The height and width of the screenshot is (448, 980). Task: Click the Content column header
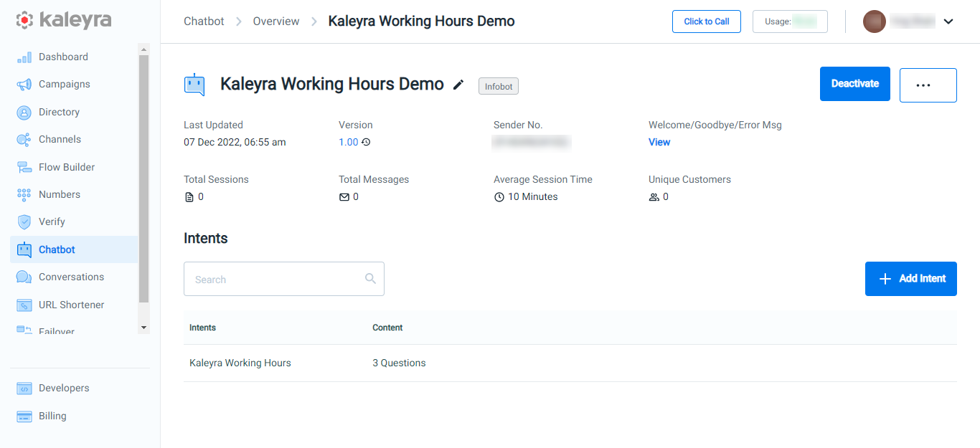[x=387, y=328]
